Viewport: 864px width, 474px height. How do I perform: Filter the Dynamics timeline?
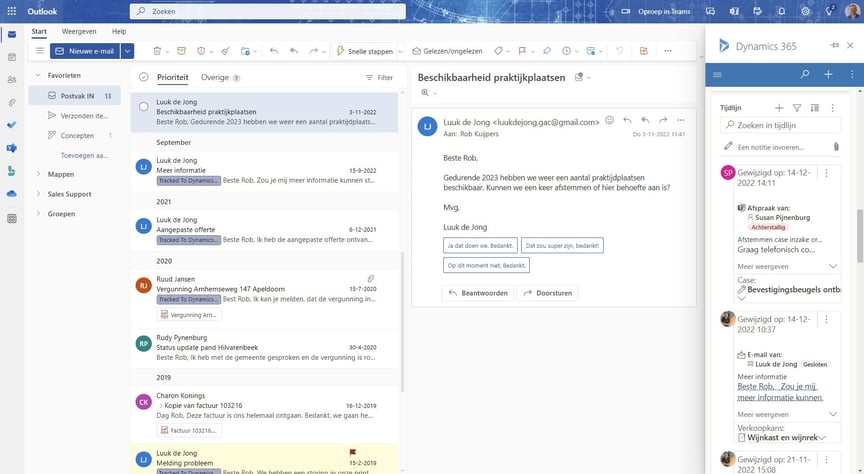tap(797, 108)
